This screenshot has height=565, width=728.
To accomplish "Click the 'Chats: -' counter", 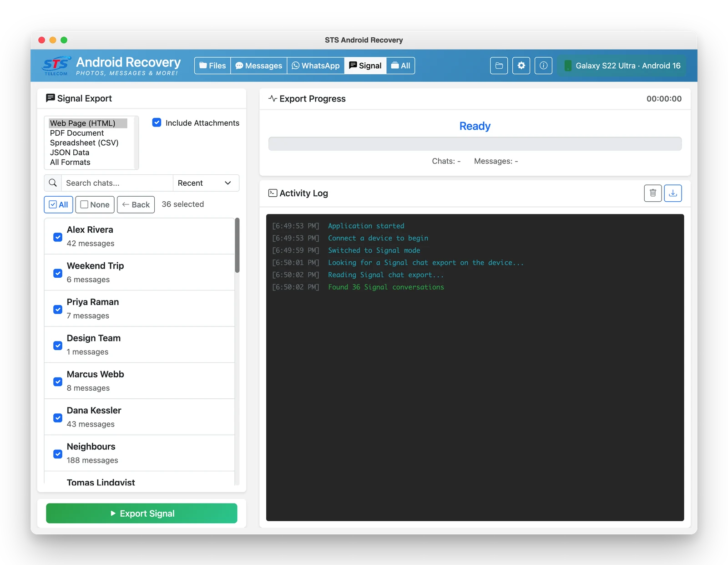I will tap(446, 161).
